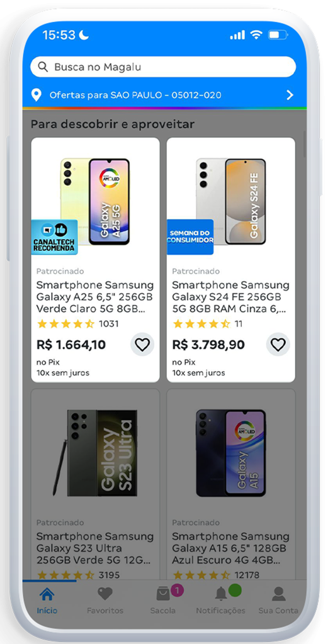Open the Sua Conta profile icon
The image size is (328, 644).
(x=279, y=594)
